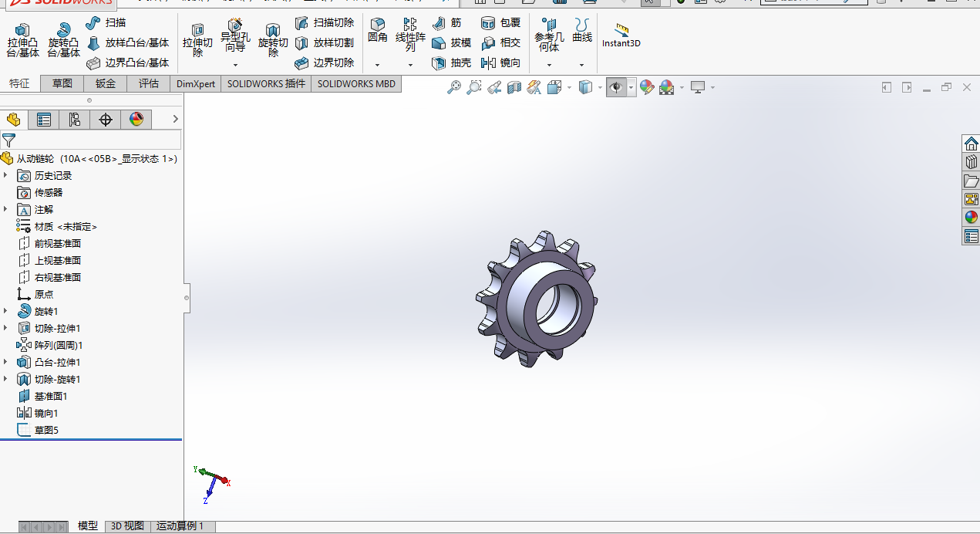Screen dimensions: 980x534
Task: Toggle the Instant3D button
Action: (621, 35)
